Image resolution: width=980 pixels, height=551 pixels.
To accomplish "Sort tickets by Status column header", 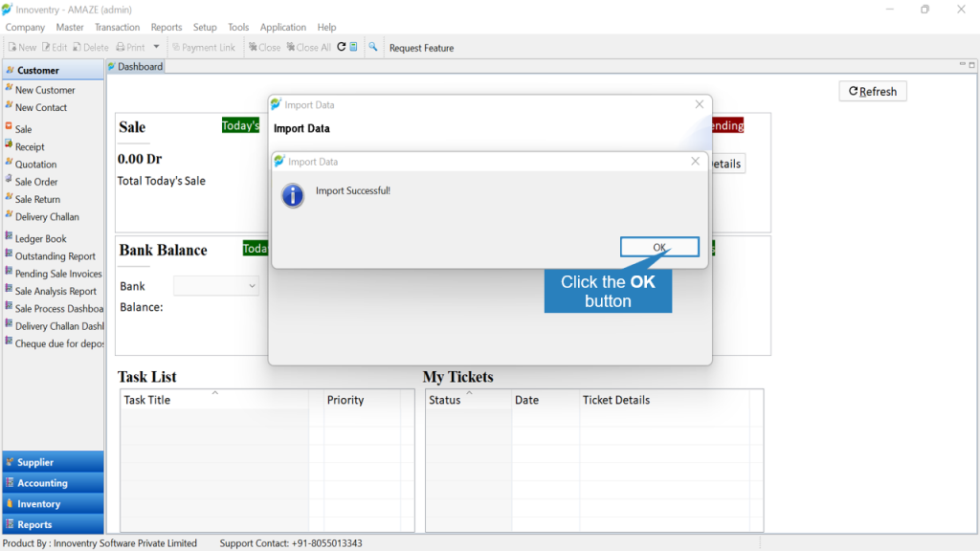I will (x=445, y=400).
